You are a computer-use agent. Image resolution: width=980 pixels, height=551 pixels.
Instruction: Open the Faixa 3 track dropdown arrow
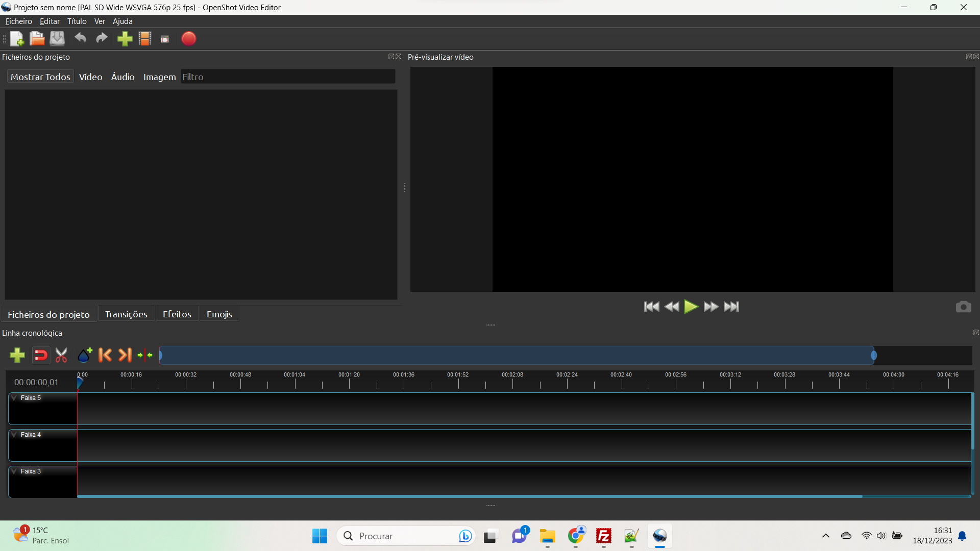(x=14, y=471)
